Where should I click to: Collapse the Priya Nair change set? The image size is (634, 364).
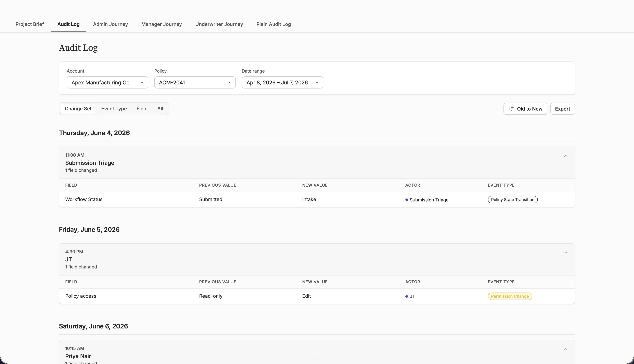coord(565,349)
